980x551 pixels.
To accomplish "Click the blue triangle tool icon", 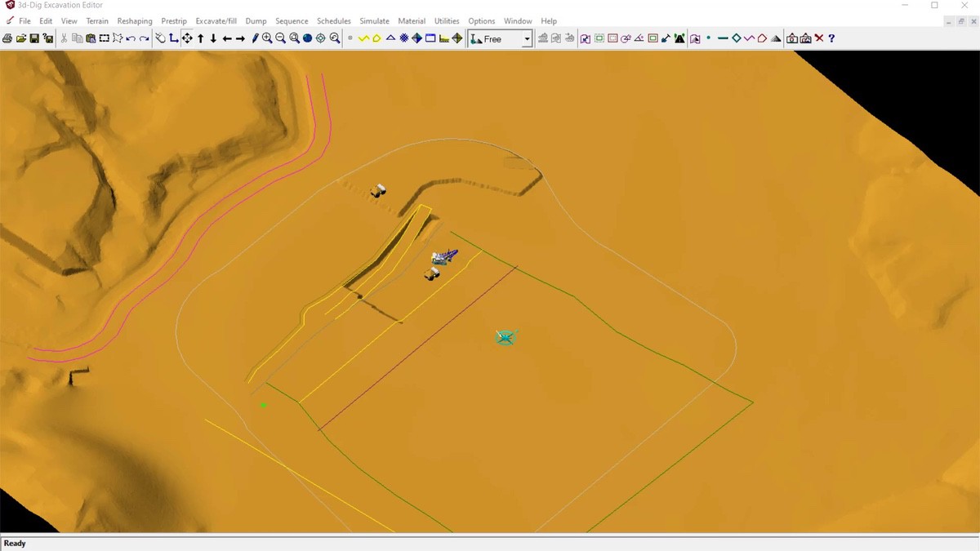I will pos(390,38).
